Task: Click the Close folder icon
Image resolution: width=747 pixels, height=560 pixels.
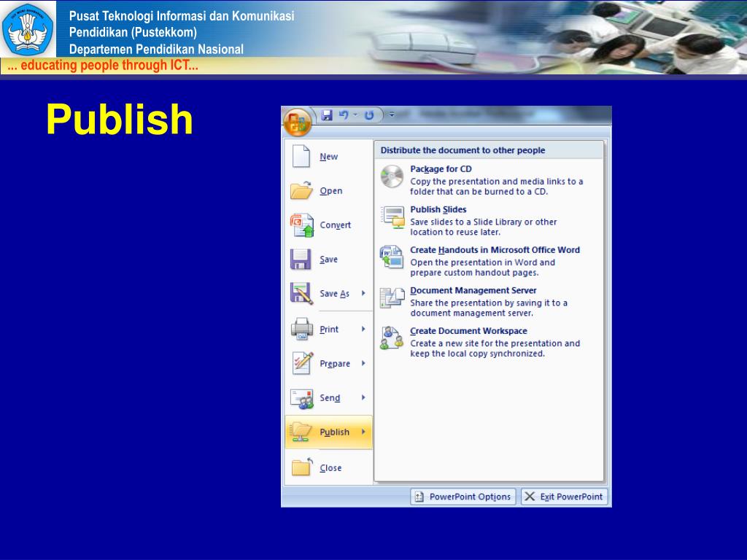Action: tap(302, 467)
